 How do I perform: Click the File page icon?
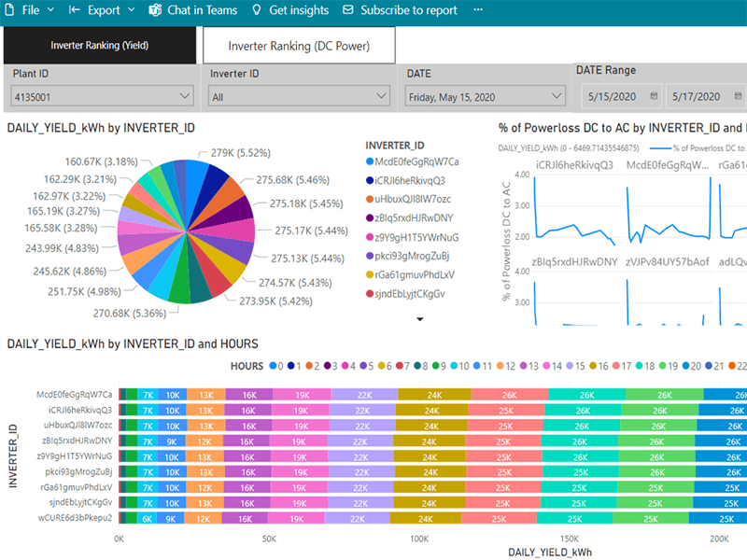[x=9, y=10]
